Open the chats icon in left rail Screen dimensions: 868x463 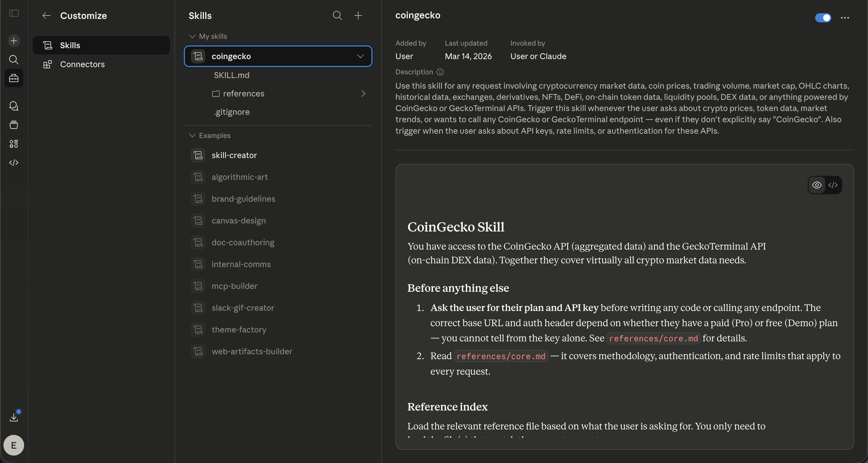pyautogui.click(x=14, y=106)
